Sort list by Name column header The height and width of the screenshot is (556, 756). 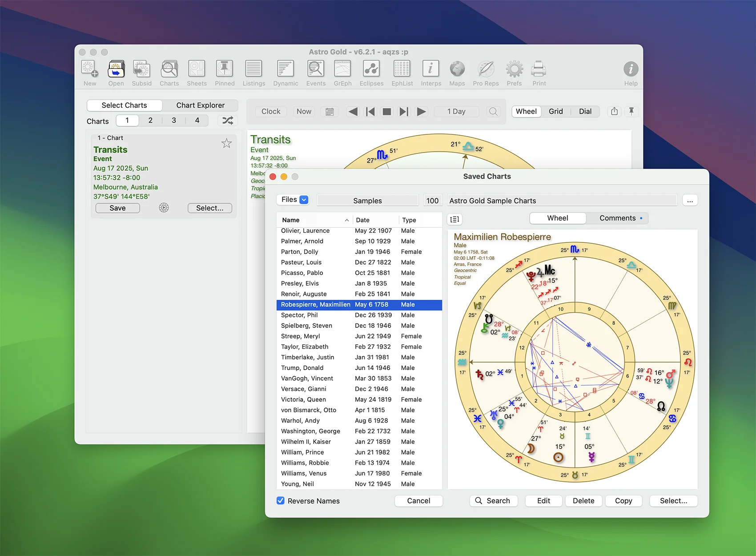[315, 220]
